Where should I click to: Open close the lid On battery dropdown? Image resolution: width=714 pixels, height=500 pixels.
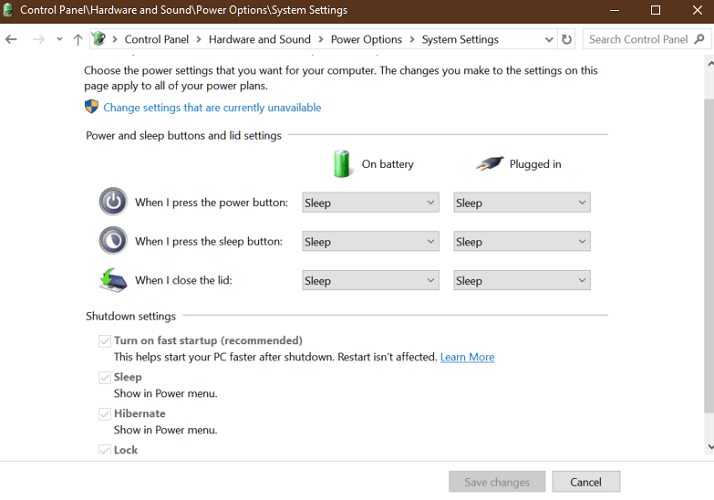(370, 281)
